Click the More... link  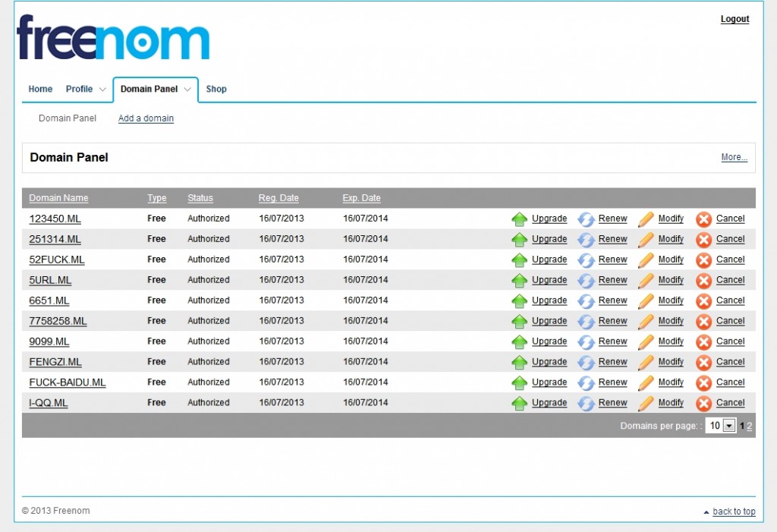734,157
